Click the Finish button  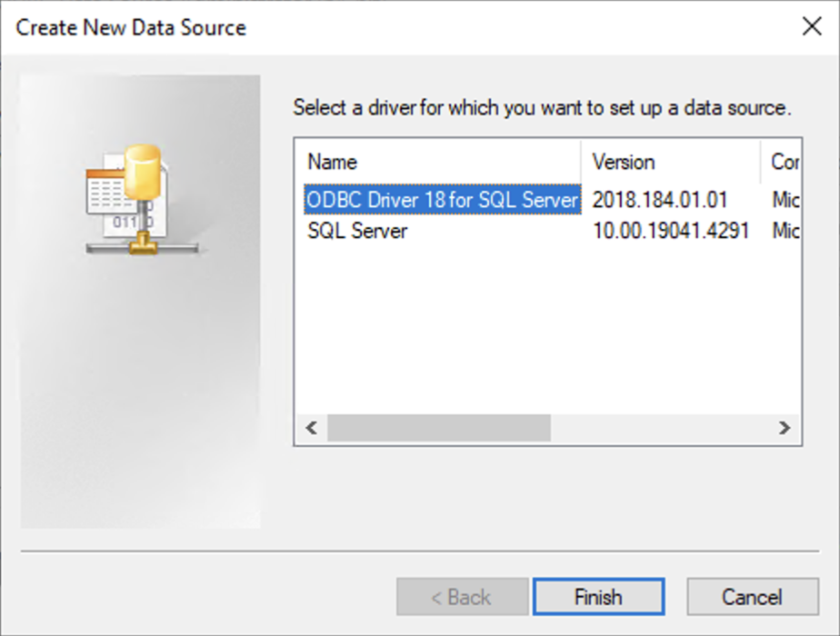[x=598, y=596]
